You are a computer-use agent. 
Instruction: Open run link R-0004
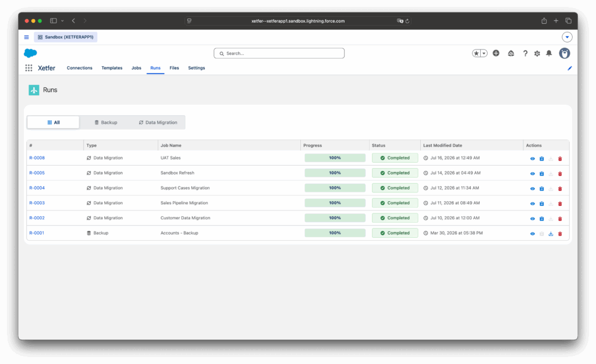click(x=37, y=188)
